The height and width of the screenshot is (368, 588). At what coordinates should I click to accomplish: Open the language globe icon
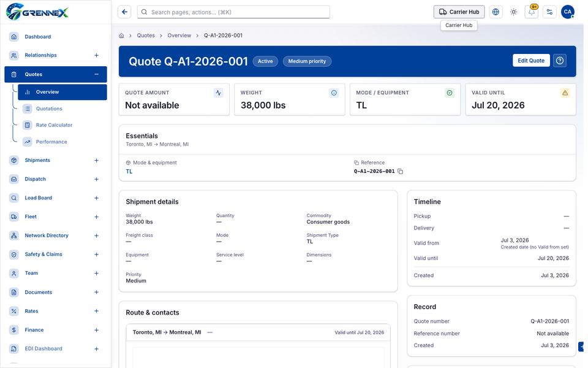pos(496,12)
